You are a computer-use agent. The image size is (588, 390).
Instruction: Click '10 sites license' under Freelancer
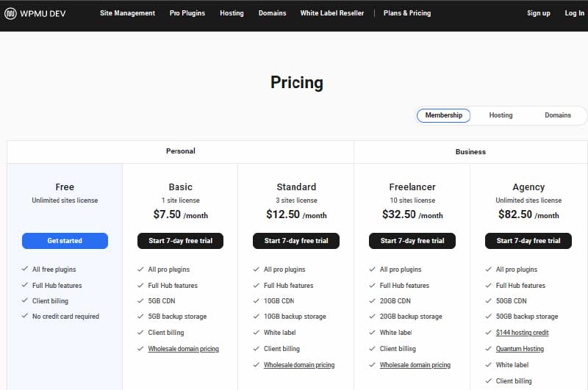pyautogui.click(x=412, y=201)
